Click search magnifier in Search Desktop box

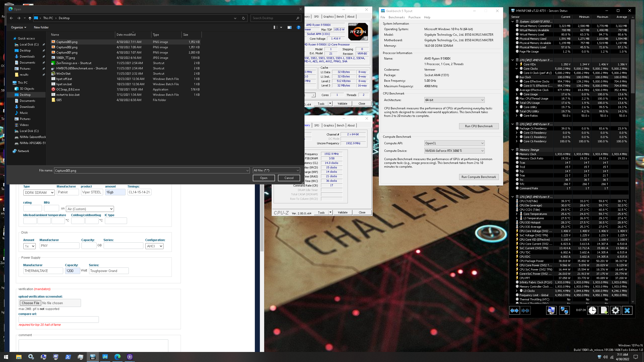(x=298, y=18)
